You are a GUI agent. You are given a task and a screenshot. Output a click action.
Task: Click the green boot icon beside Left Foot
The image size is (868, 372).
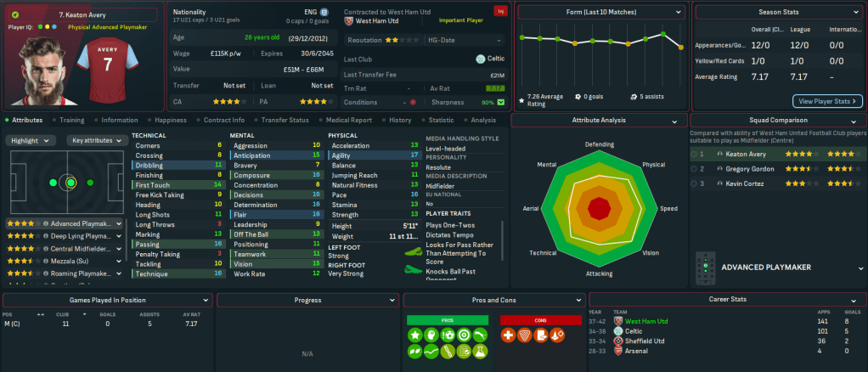(x=414, y=254)
